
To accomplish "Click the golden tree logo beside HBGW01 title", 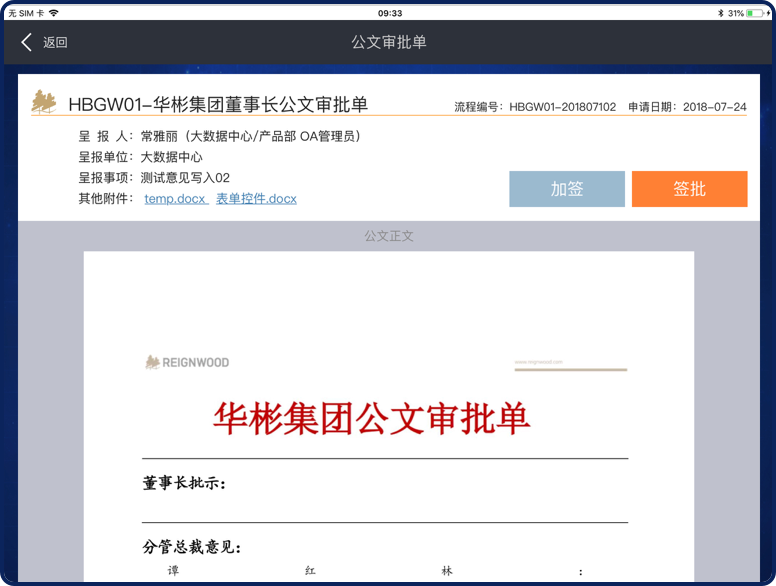I will point(44,102).
